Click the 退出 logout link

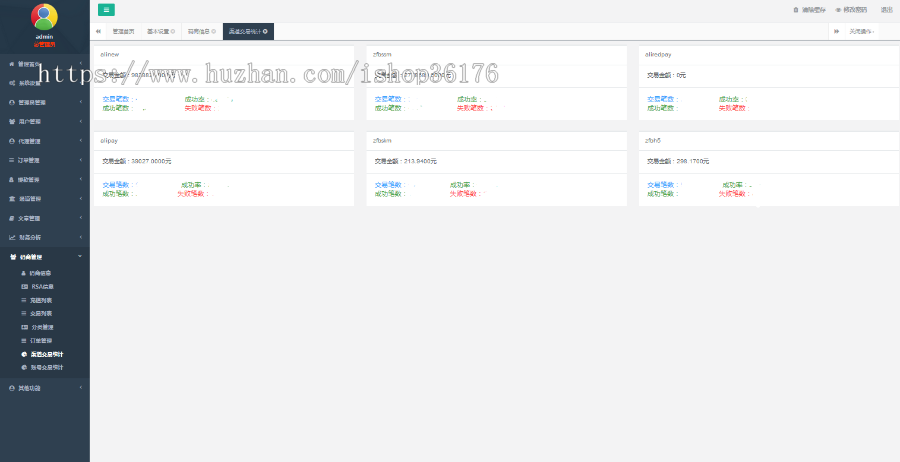click(887, 10)
